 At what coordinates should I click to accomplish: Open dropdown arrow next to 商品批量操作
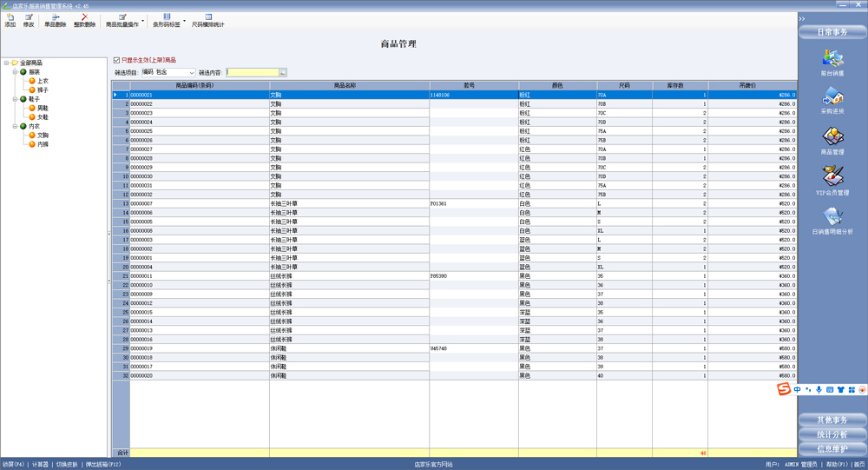click(143, 21)
